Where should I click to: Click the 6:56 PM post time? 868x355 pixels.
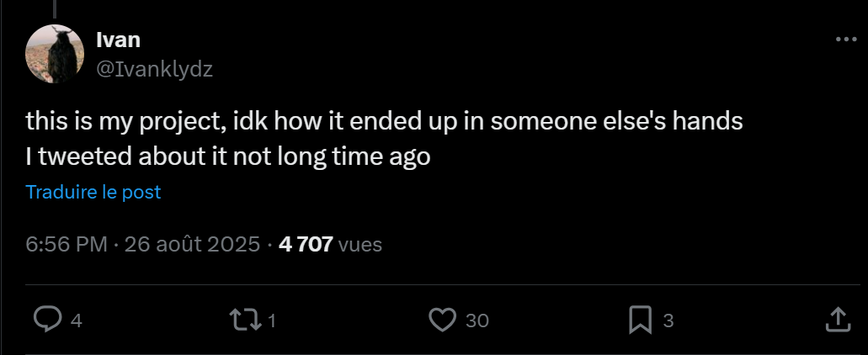click(x=67, y=245)
